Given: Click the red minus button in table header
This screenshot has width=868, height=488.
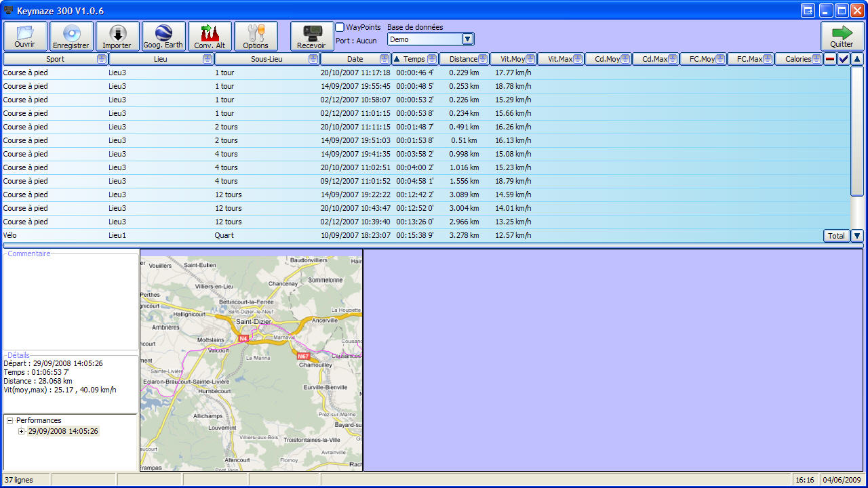Looking at the screenshot, I should coord(830,59).
